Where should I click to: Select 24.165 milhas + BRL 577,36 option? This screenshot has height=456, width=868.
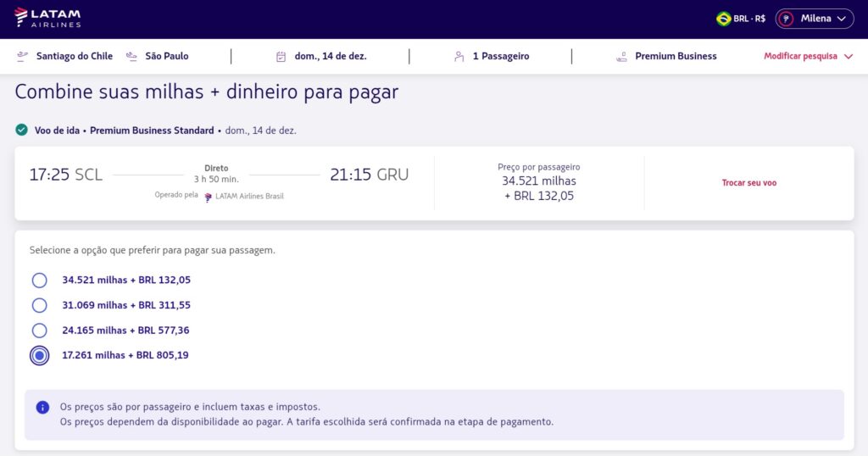[x=39, y=331]
